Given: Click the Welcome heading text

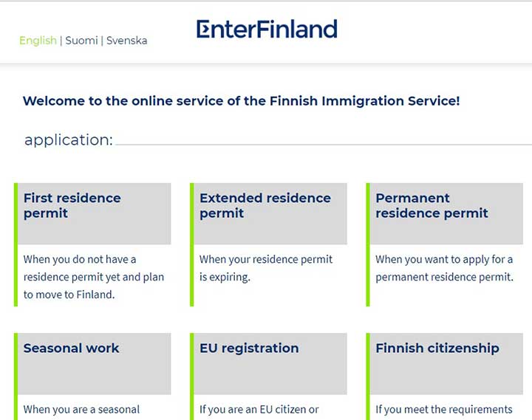Looking at the screenshot, I should [241, 101].
